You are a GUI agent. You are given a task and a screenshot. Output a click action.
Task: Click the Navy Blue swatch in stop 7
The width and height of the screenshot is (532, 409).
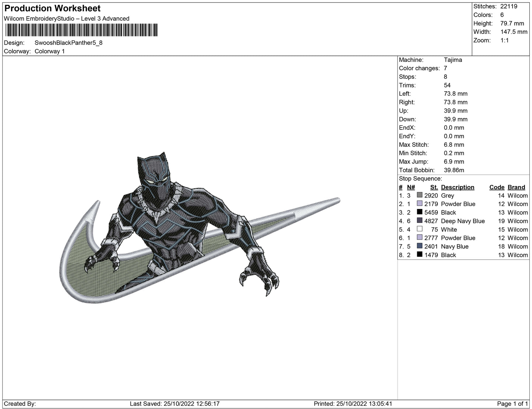point(419,246)
